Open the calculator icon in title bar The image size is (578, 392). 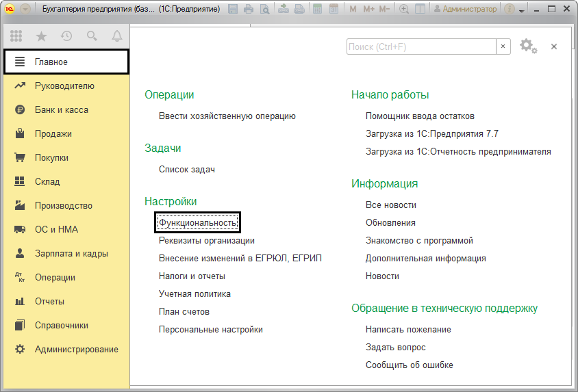(x=316, y=10)
